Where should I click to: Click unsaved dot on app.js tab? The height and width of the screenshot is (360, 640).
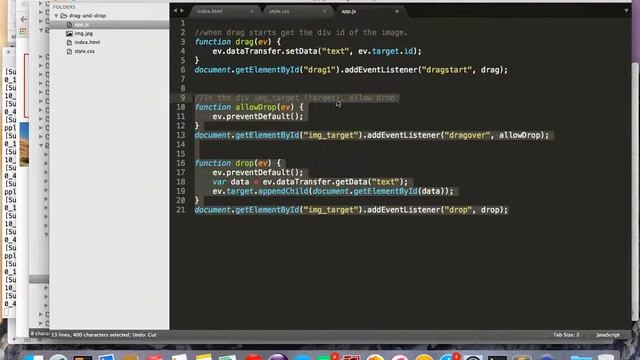click(x=397, y=11)
